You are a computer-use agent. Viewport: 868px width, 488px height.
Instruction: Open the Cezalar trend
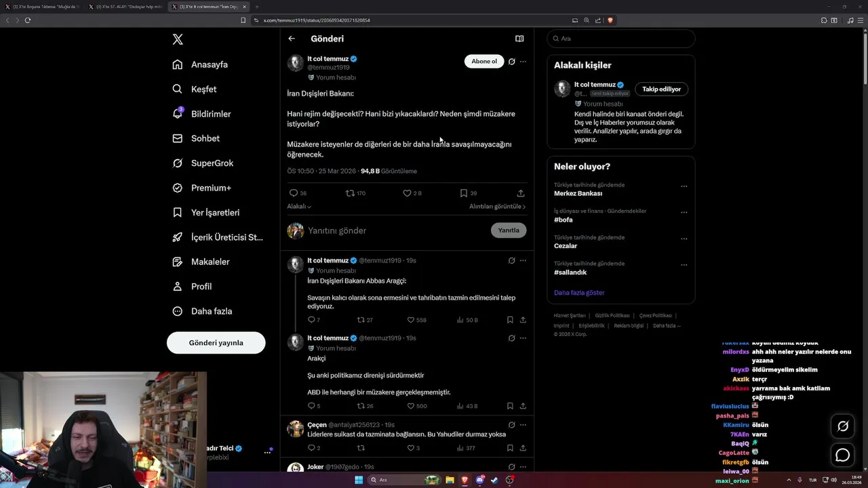click(x=566, y=246)
